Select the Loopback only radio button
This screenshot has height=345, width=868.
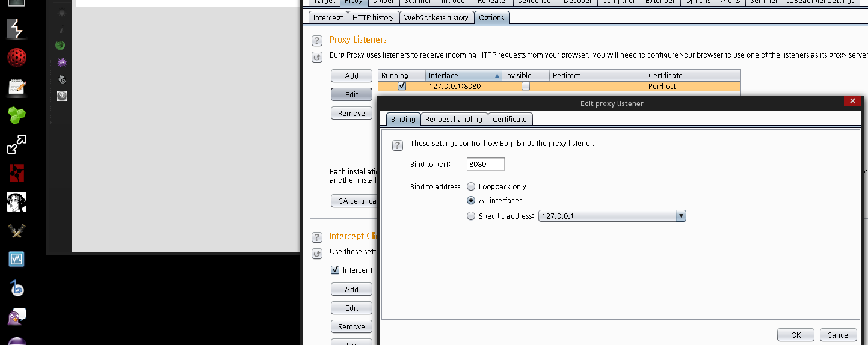coord(471,187)
